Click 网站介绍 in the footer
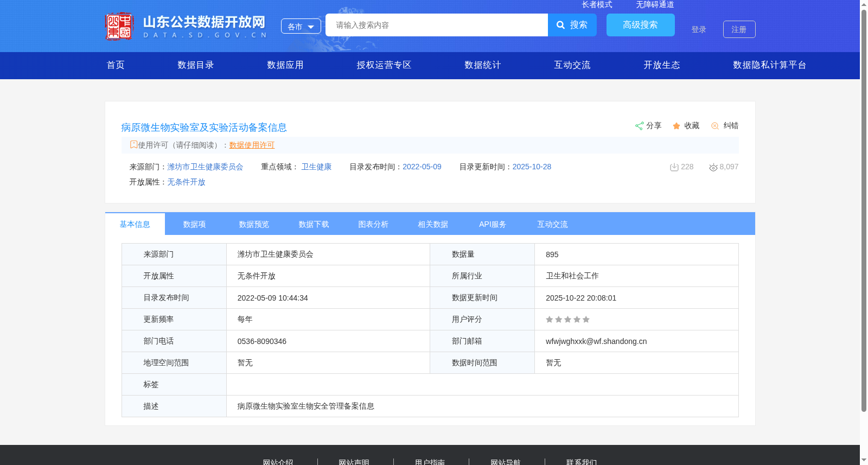 point(278,462)
